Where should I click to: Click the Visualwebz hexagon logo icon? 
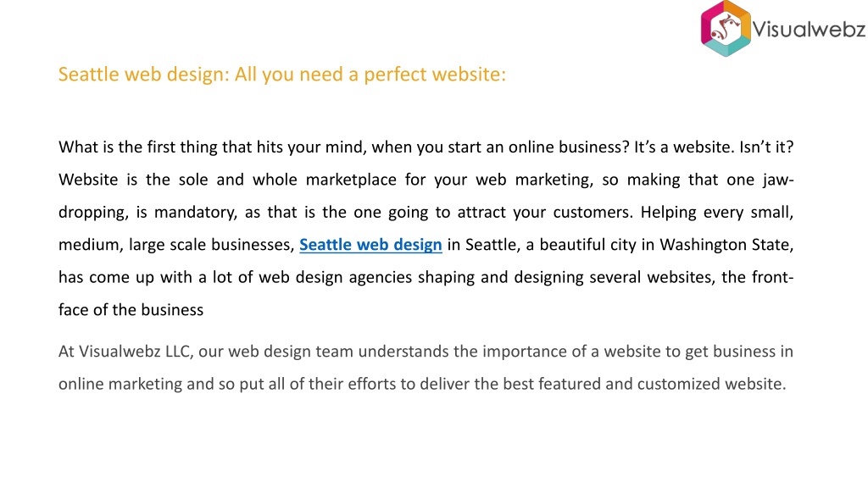(726, 28)
